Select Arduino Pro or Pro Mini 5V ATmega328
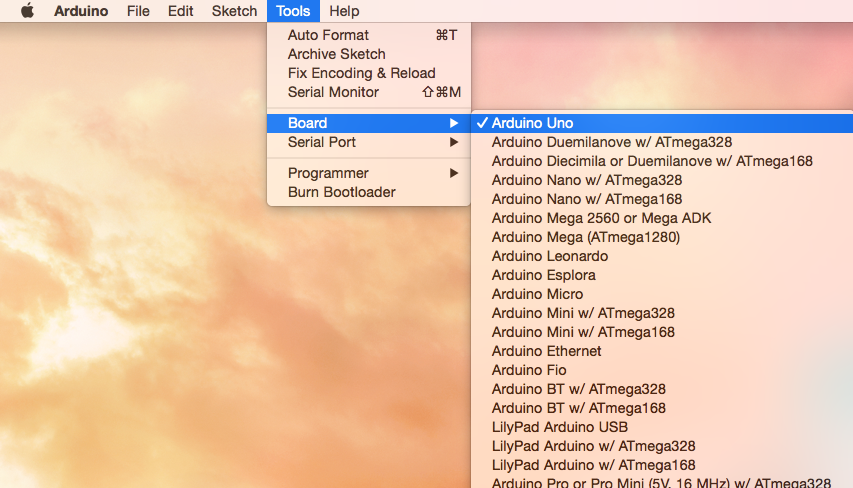 pyautogui.click(x=662, y=482)
